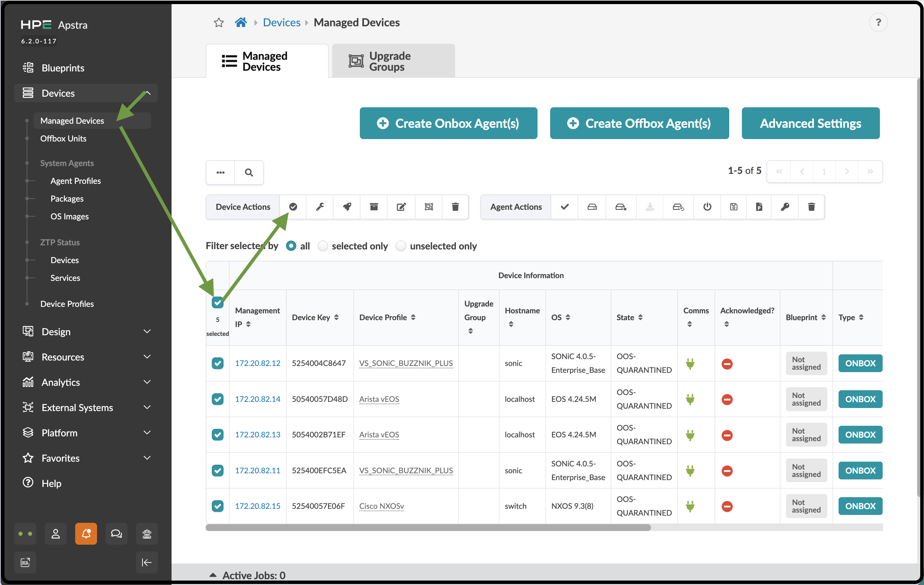Uncheck the row for 172.20.82.12
The height and width of the screenshot is (585, 924).
pos(218,363)
